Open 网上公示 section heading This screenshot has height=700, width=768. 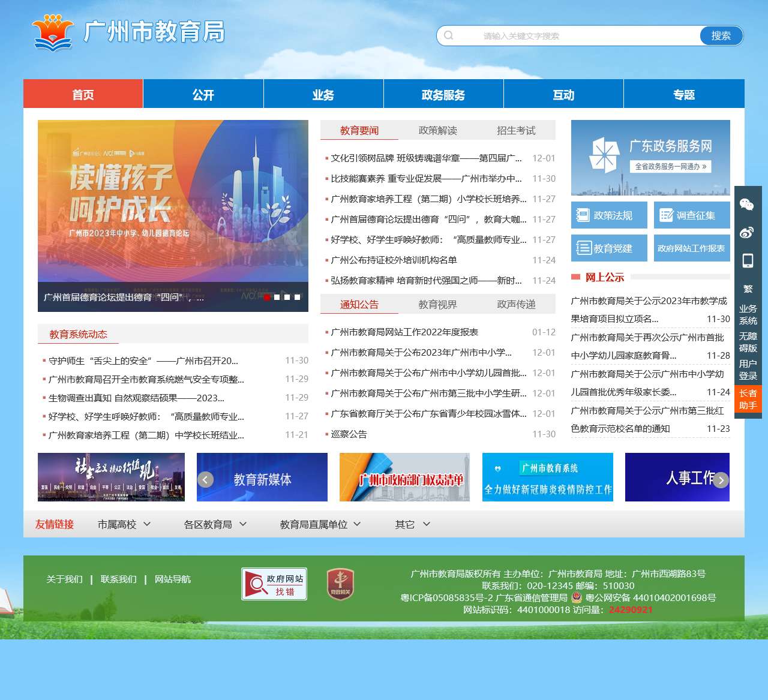point(605,277)
